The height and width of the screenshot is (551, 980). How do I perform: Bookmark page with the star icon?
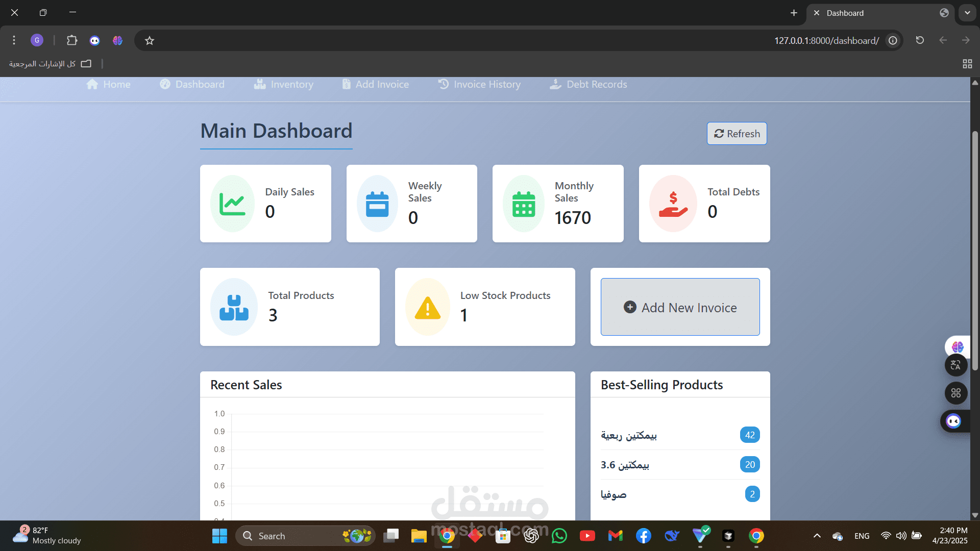[x=149, y=40]
